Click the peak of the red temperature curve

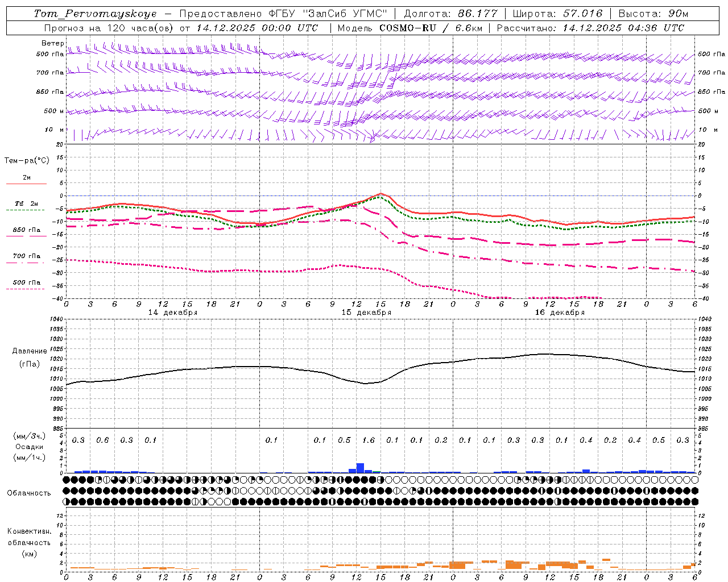pos(380,194)
